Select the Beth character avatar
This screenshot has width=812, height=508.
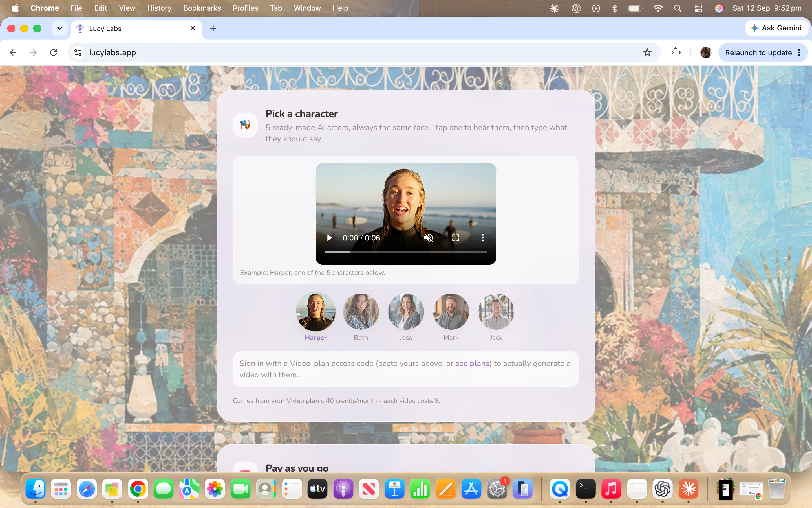coord(361,312)
